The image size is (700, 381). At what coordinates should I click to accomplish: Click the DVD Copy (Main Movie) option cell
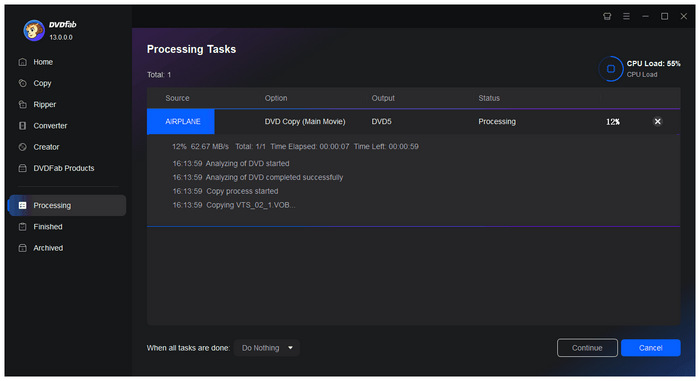click(305, 121)
